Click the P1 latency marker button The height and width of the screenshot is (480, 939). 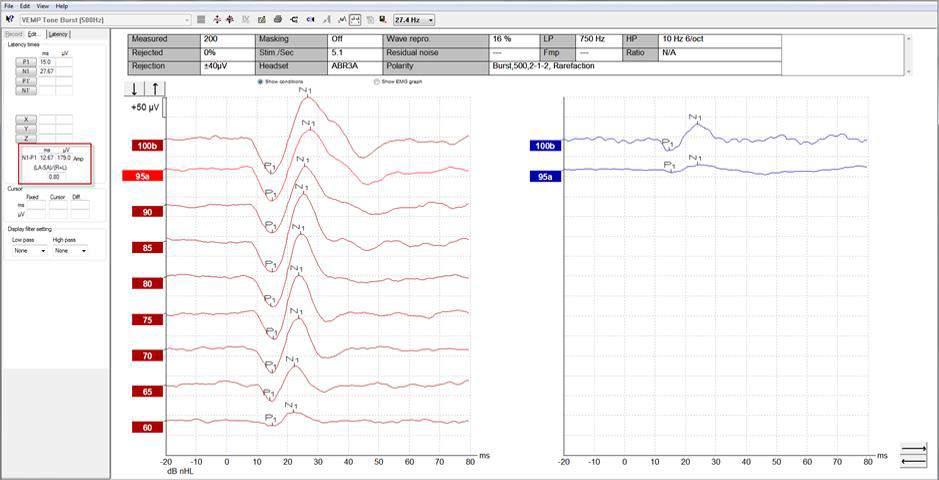coord(26,62)
